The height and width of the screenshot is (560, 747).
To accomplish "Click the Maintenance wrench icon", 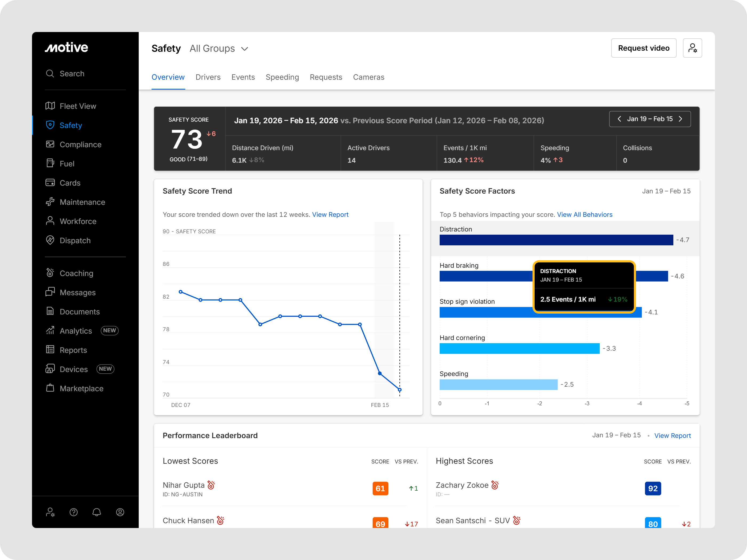I will 50,202.
